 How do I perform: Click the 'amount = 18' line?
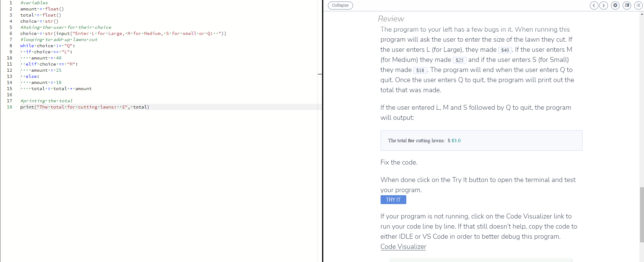tap(46, 82)
